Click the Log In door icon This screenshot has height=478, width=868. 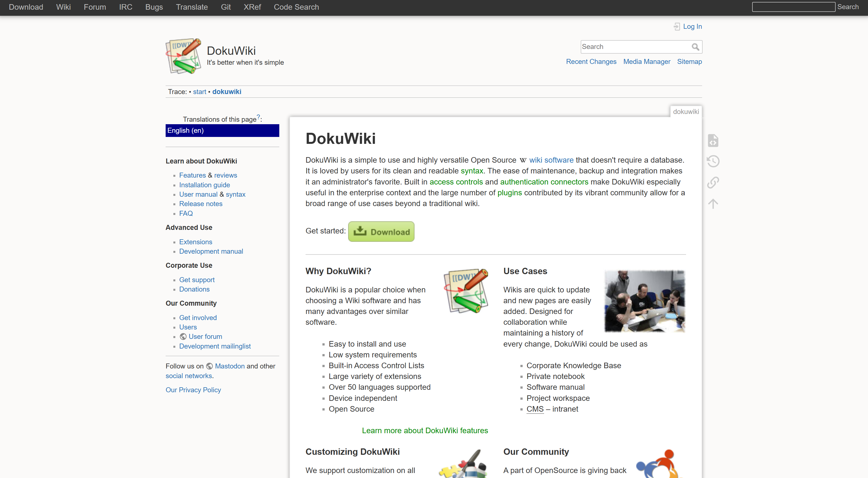[x=677, y=27]
